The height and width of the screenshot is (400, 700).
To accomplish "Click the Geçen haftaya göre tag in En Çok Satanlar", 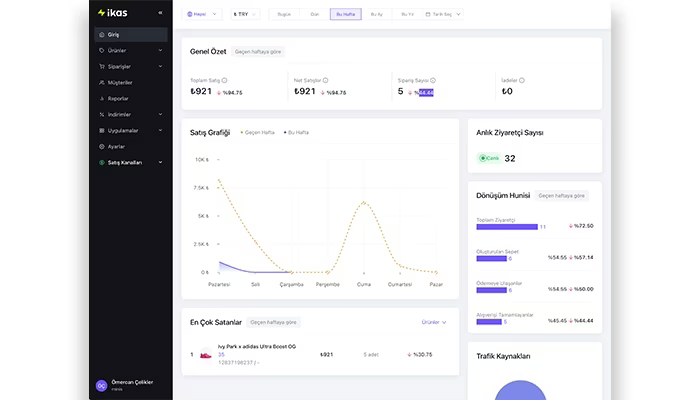I will tap(273, 322).
